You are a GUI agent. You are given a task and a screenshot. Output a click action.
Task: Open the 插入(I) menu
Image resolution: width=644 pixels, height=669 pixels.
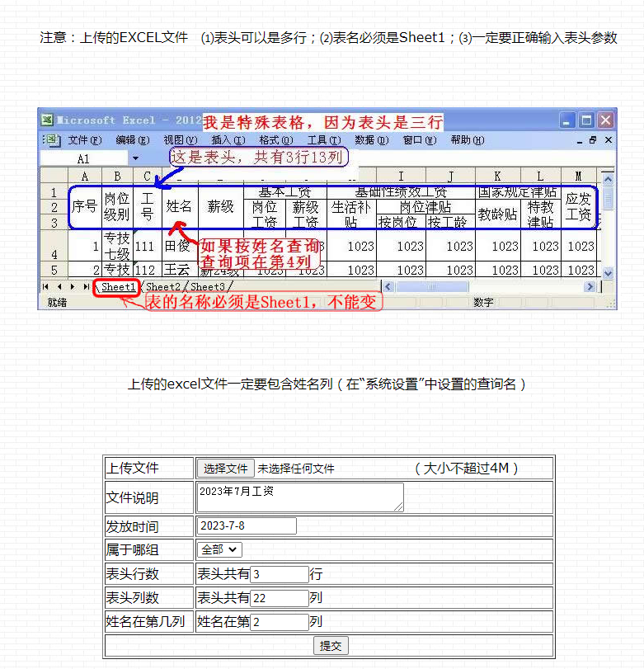(x=228, y=140)
